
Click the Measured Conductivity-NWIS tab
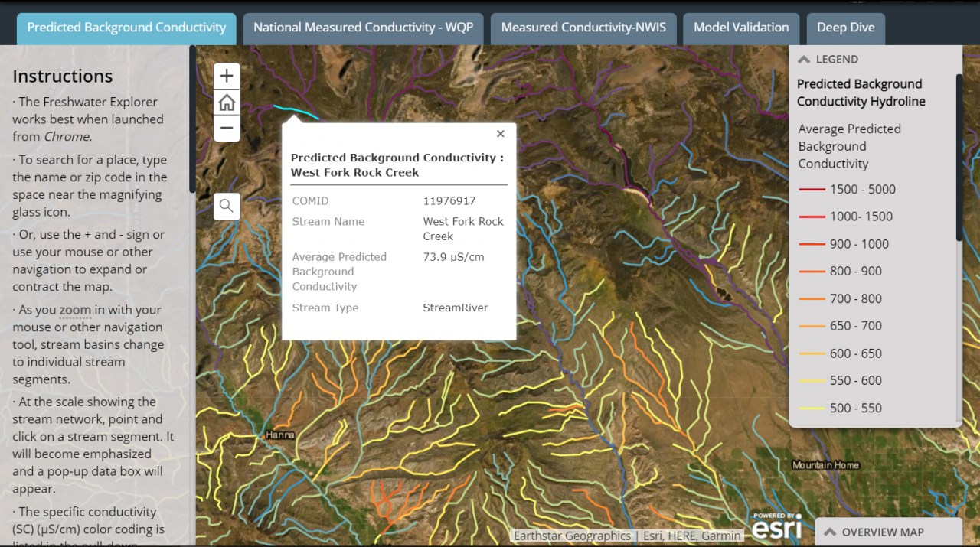point(583,28)
